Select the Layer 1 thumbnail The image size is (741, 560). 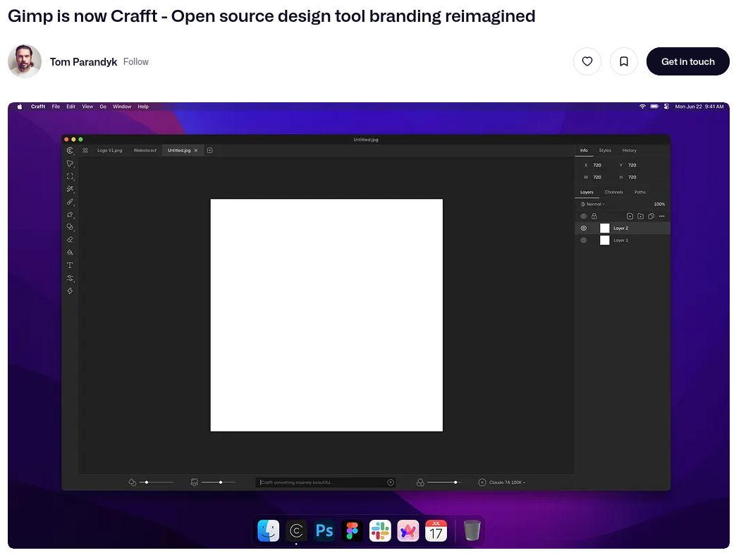(604, 240)
